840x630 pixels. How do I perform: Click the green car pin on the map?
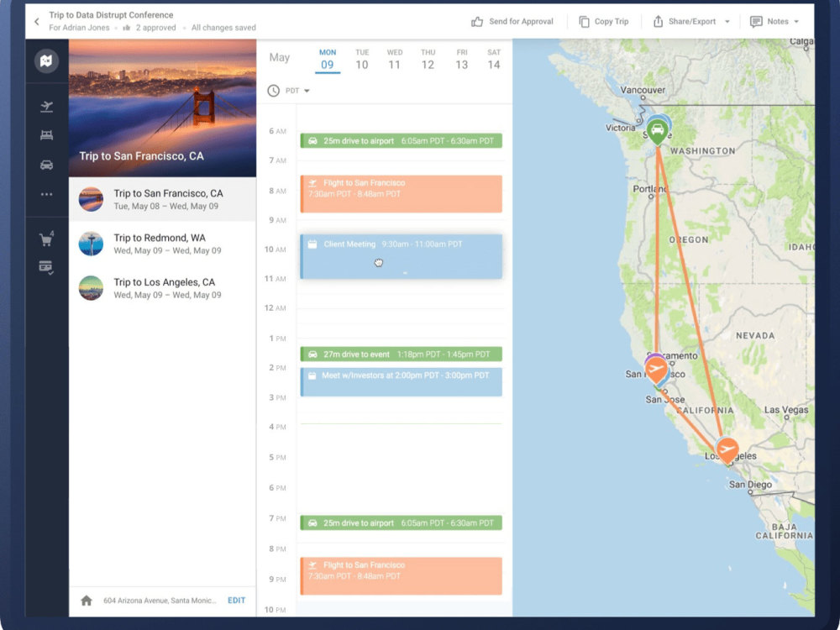point(658,130)
